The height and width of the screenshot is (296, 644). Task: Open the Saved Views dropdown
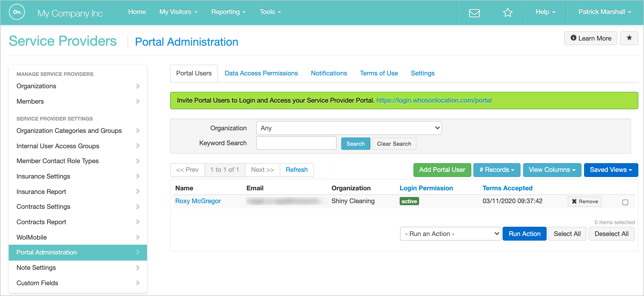click(611, 170)
